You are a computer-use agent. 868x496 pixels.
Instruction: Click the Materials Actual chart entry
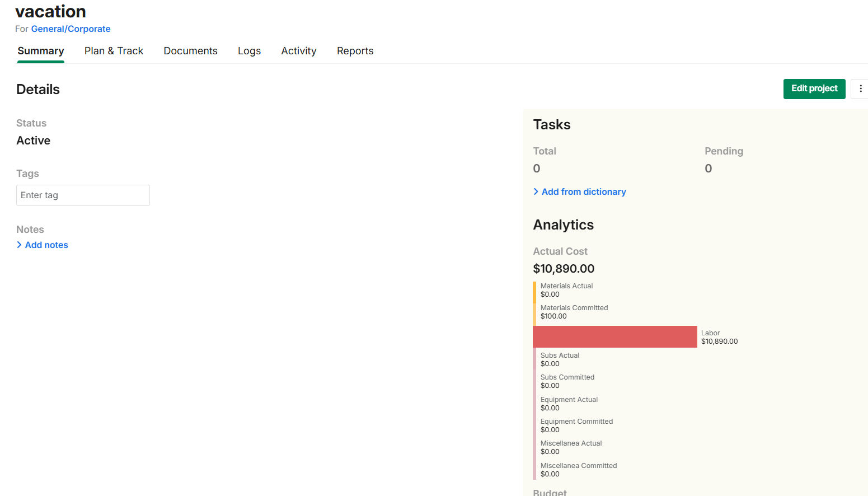tap(566, 290)
